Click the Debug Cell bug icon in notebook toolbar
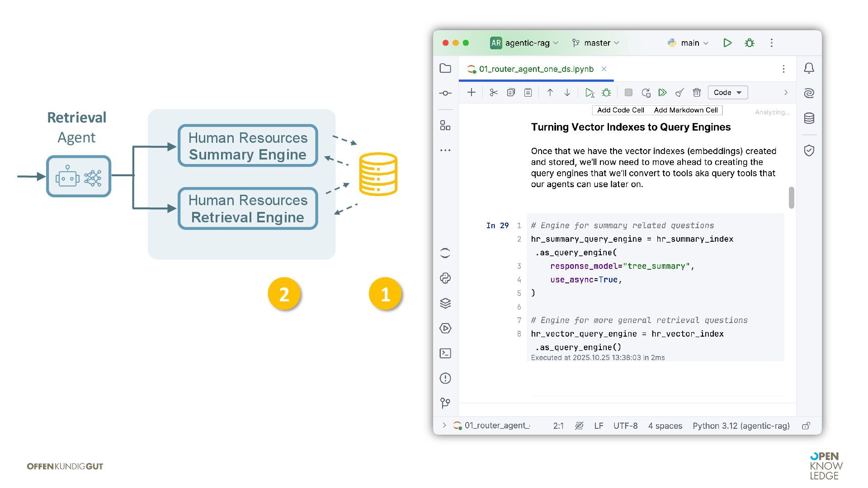The image size is (868, 488). tap(606, 93)
